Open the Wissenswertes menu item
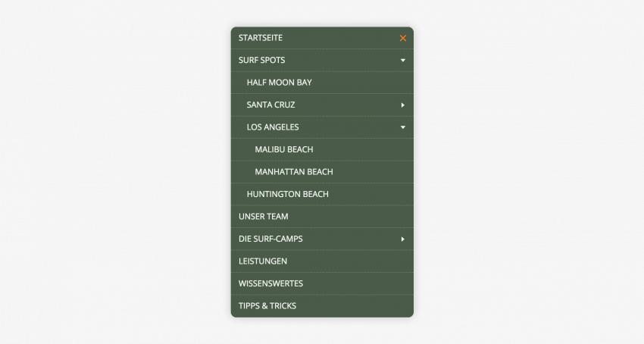This screenshot has height=344, width=644. 270,283
